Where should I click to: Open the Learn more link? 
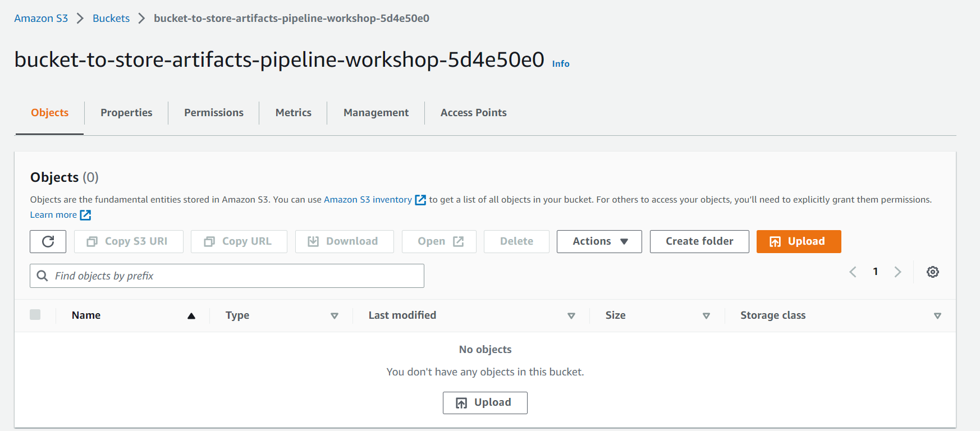(53, 215)
